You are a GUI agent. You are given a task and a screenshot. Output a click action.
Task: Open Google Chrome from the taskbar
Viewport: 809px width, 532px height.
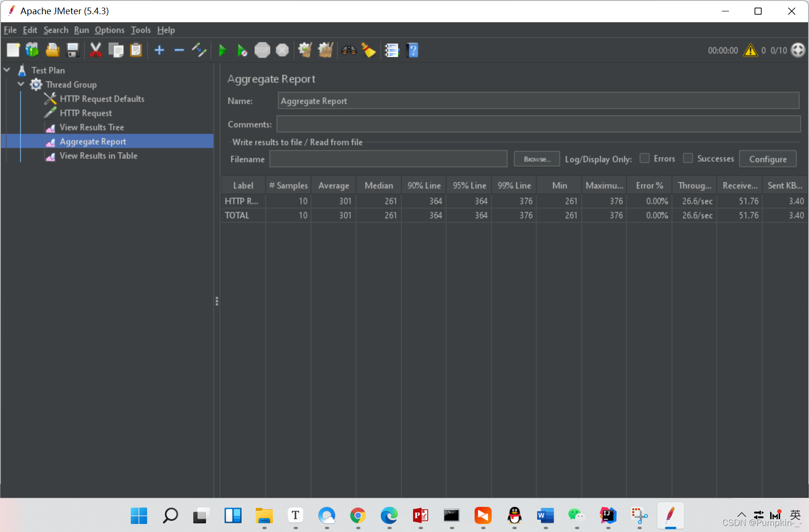[x=358, y=515]
